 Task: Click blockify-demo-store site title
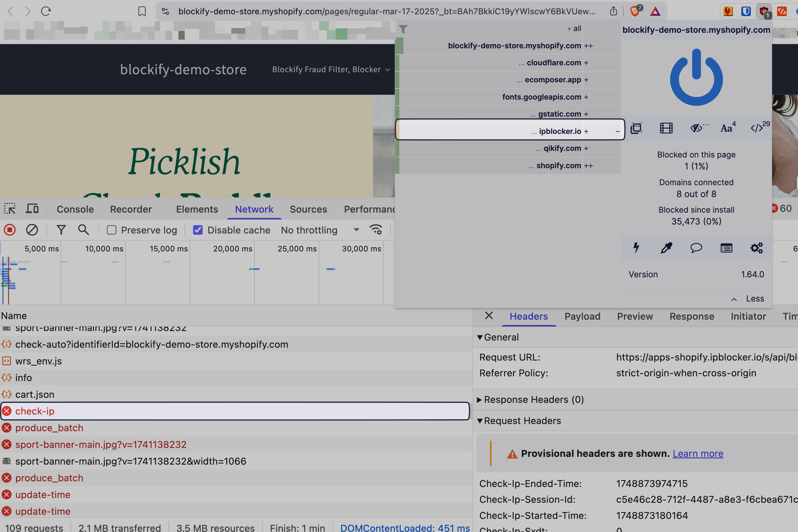coord(183,69)
